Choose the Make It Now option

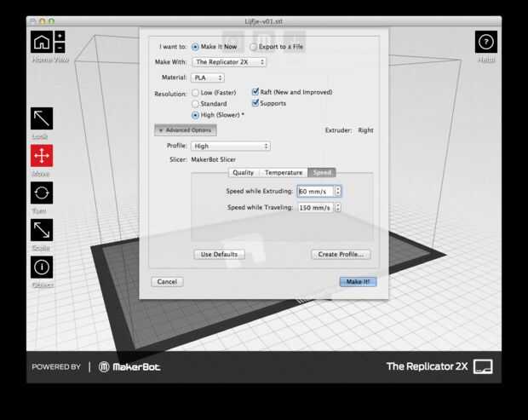195,47
